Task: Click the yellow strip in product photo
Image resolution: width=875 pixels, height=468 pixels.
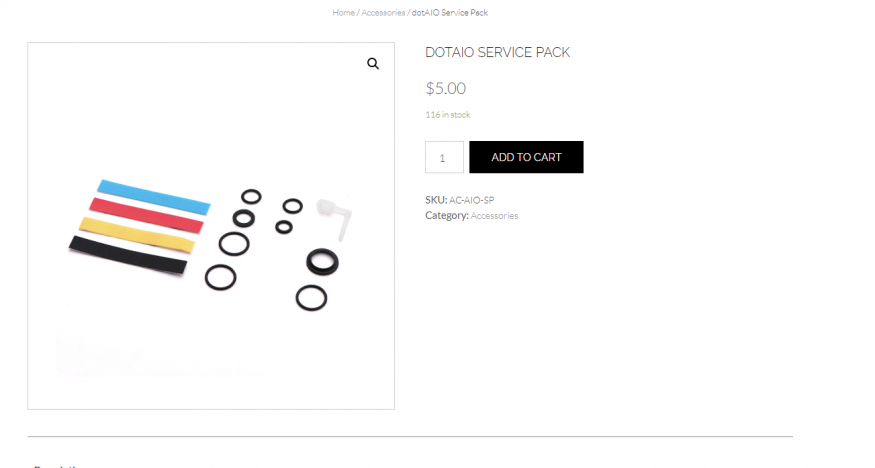Action: tap(135, 232)
